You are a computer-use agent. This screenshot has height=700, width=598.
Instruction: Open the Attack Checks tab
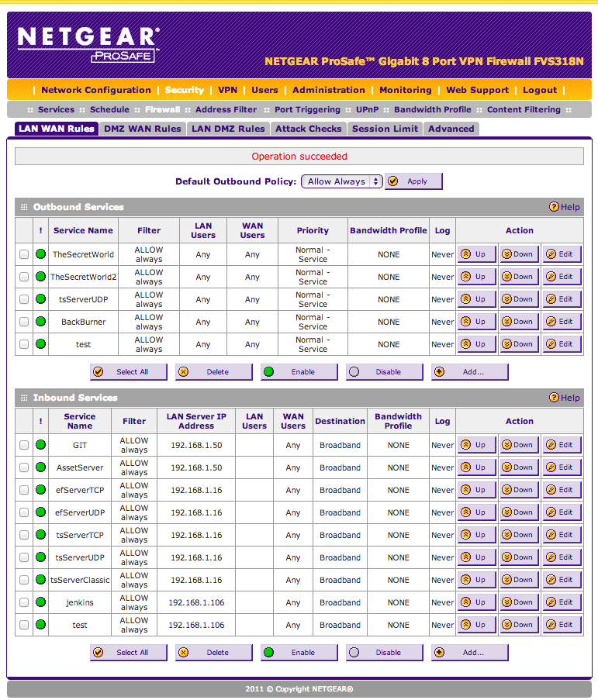tap(308, 129)
